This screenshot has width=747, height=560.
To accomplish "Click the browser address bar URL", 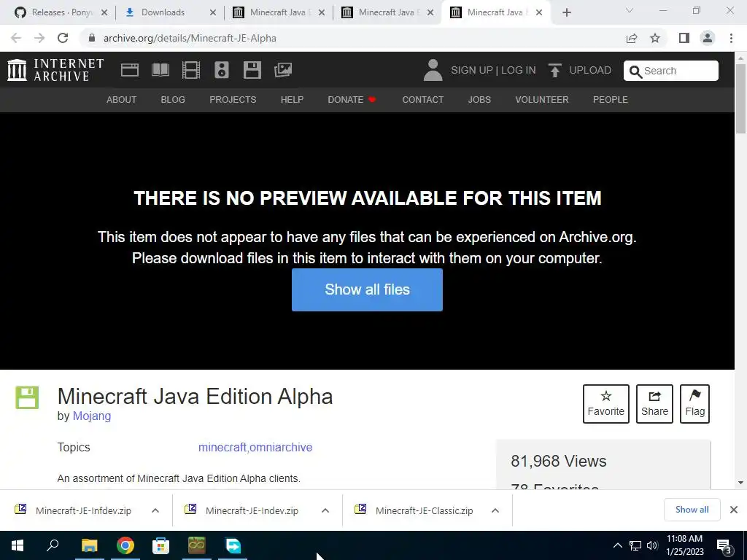I will pos(190,38).
